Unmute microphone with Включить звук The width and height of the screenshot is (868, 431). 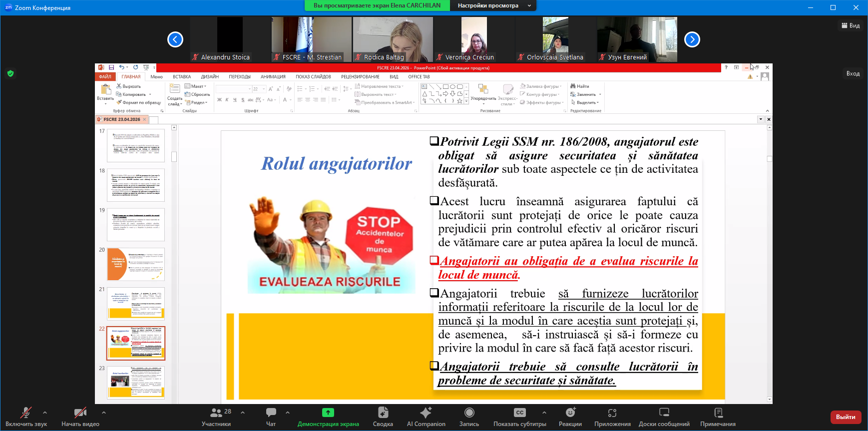tap(26, 417)
